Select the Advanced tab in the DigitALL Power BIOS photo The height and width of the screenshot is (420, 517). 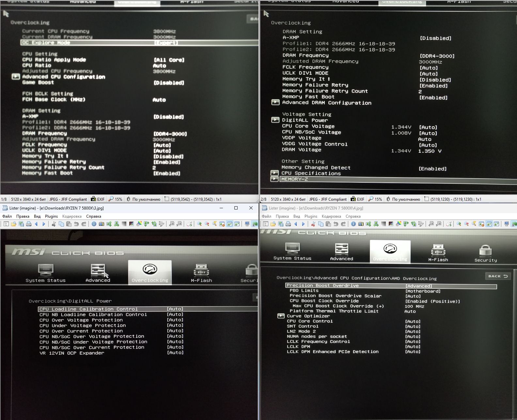[98, 273]
